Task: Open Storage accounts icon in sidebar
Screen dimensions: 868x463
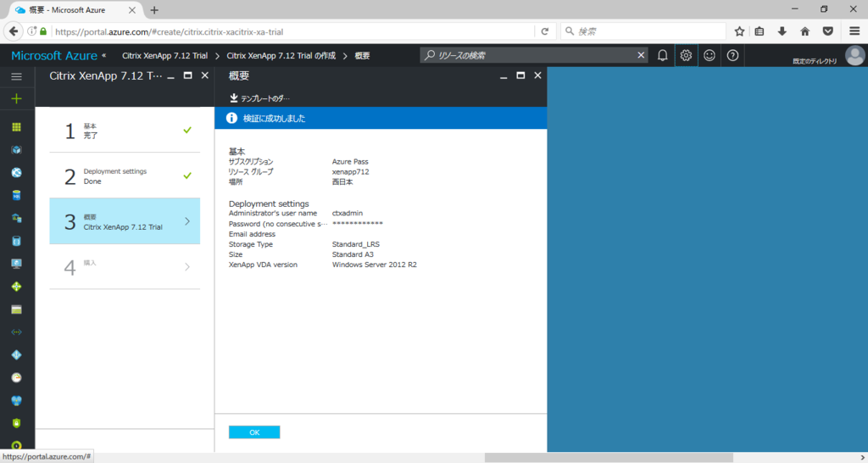Action: pyautogui.click(x=17, y=310)
